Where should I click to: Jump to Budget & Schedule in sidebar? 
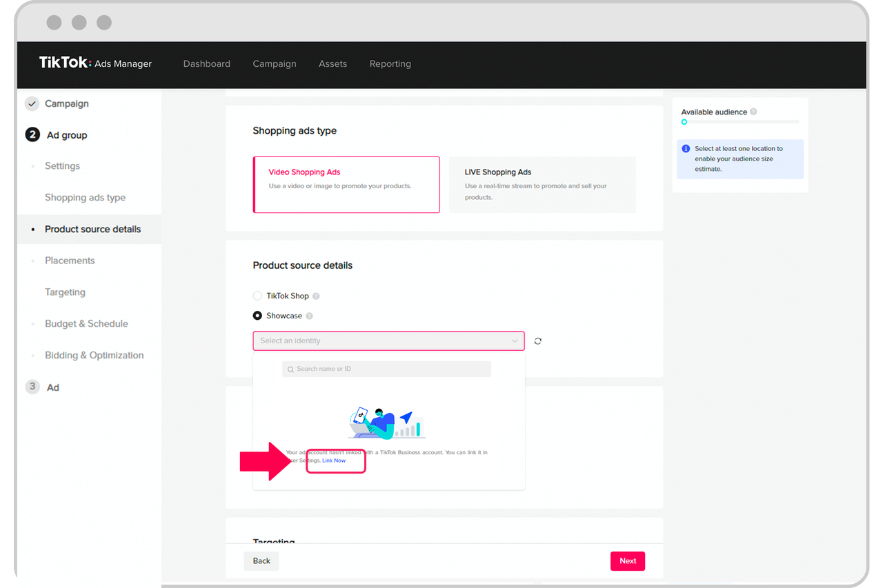86,324
